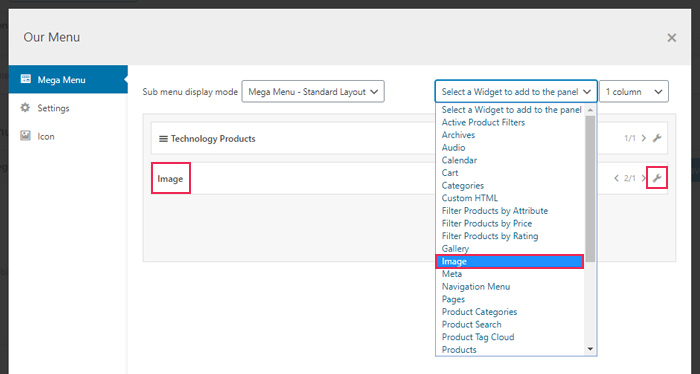This screenshot has height=374, width=700.
Task: Select Pages widget
Action: [511, 299]
